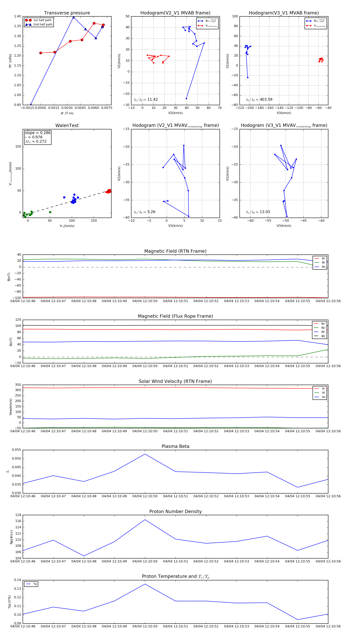351x644 pixels.
Task: Click the proton temperature peak at 12:10:50
Action: (145, 584)
